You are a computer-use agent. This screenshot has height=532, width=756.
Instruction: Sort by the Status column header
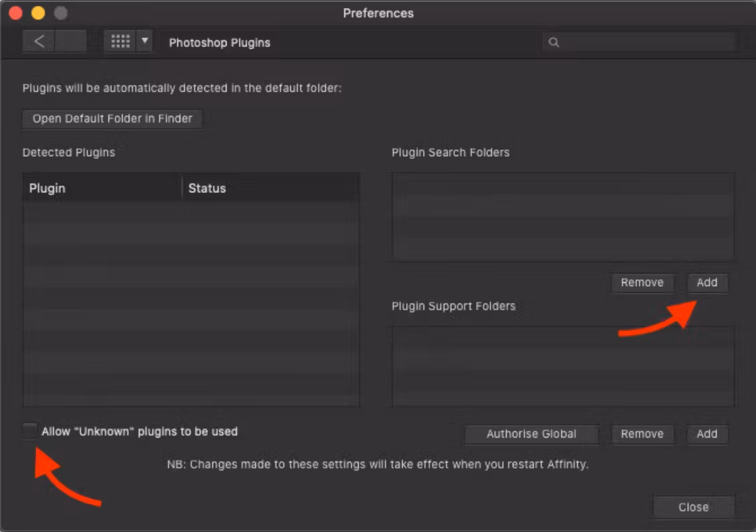(271, 188)
